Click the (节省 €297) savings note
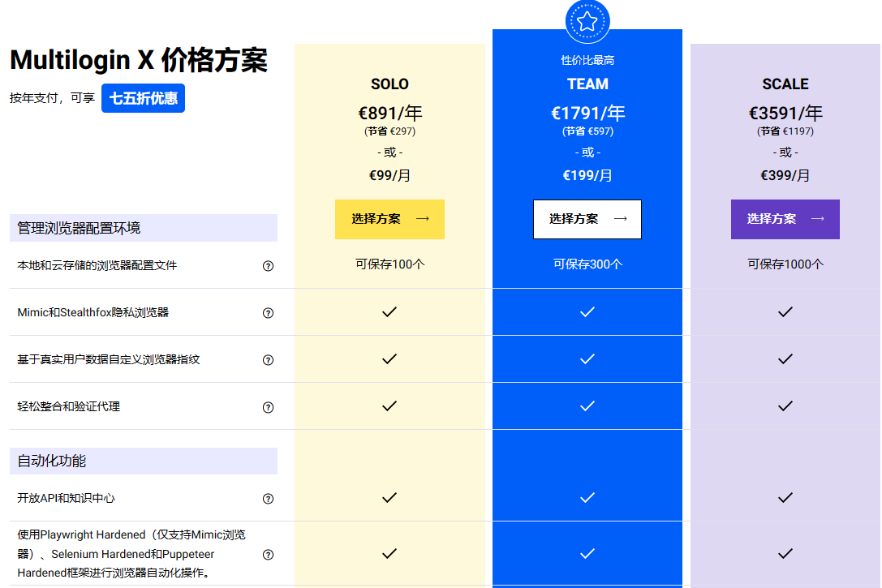This screenshot has height=588, width=882. [x=389, y=131]
